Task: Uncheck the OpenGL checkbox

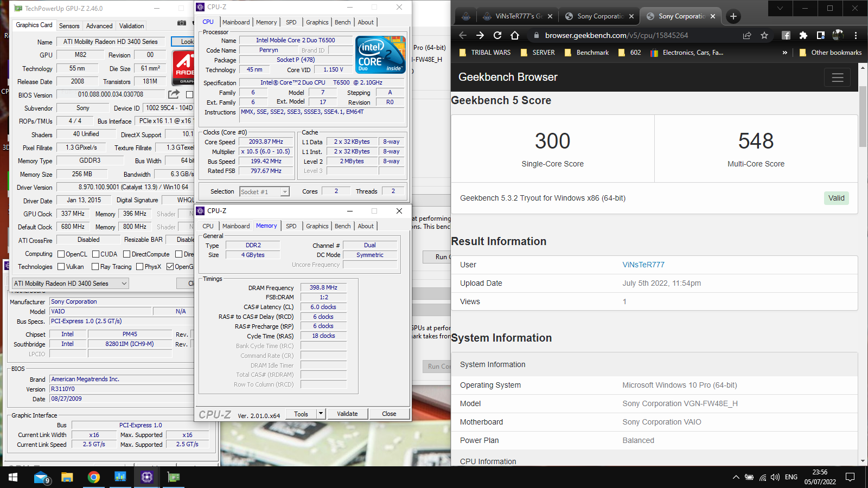Action: 170,267
